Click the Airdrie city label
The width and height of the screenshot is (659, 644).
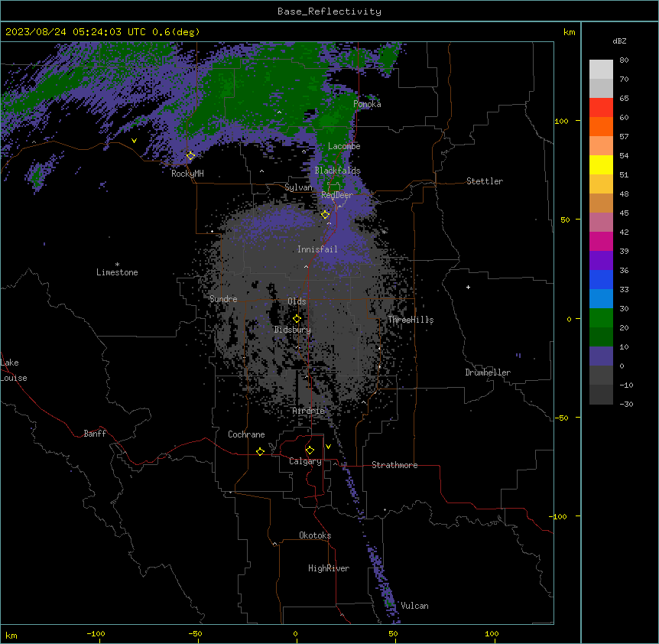pos(308,411)
